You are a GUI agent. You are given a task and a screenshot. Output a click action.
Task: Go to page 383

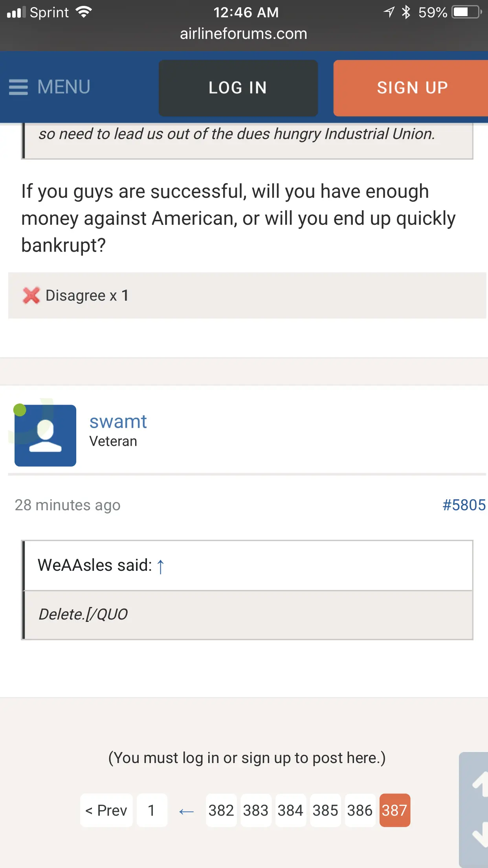[256, 810]
